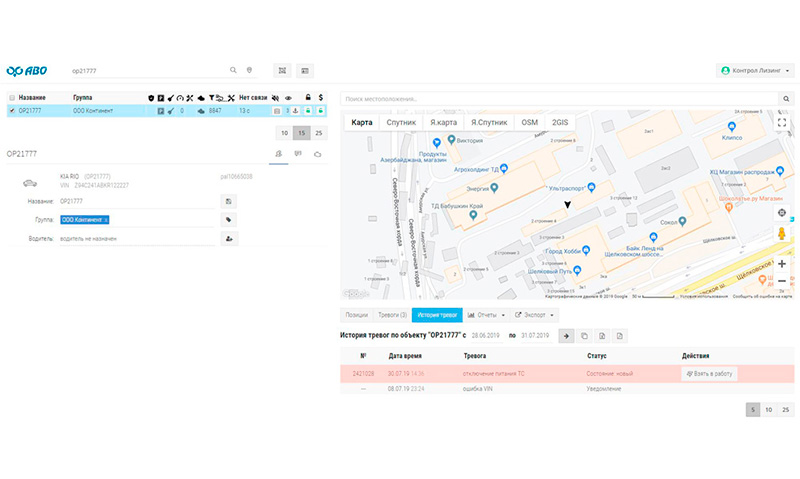The image size is (800, 479).
Task: Toggle map fullscreen view
Action: tap(782, 122)
